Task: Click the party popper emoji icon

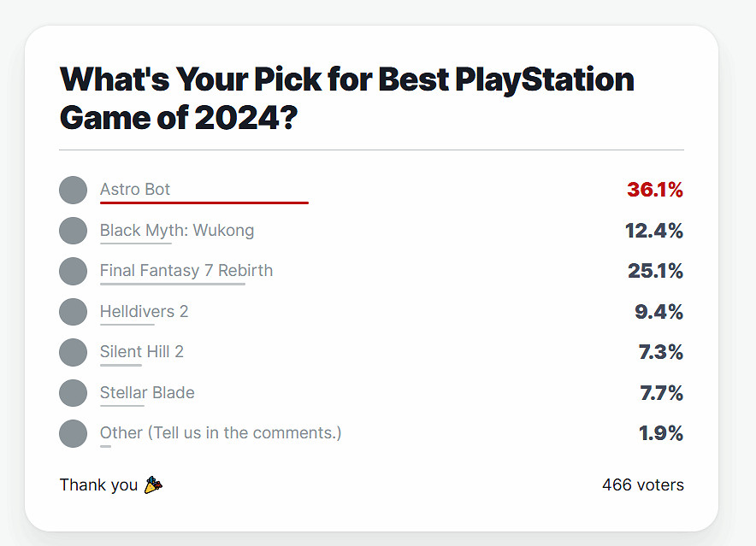Action: [x=153, y=485]
